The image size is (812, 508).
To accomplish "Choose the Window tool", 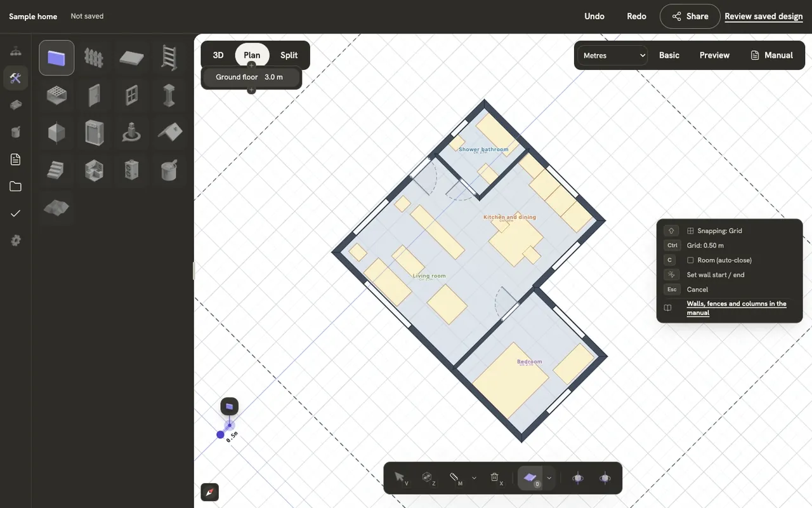I will coord(131,95).
